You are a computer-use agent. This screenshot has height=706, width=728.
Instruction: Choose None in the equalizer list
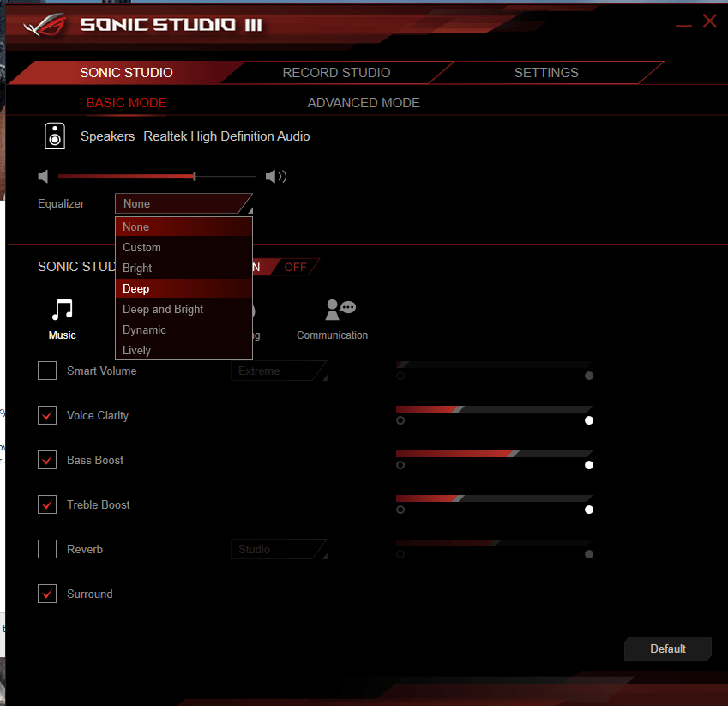184,226
